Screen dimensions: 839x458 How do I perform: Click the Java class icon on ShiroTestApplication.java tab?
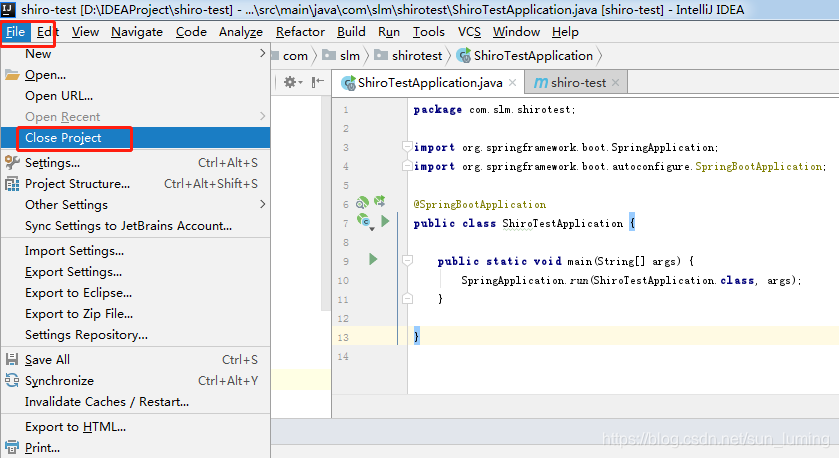coord(349,83)
